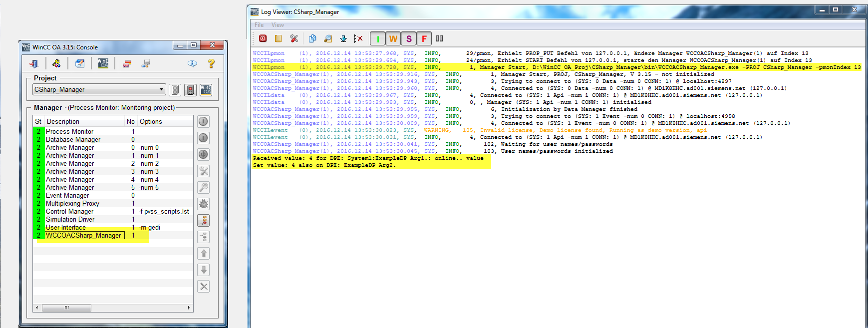Click the gray traffic light start project button
868x328 pixels.
[x=175, y=90]
